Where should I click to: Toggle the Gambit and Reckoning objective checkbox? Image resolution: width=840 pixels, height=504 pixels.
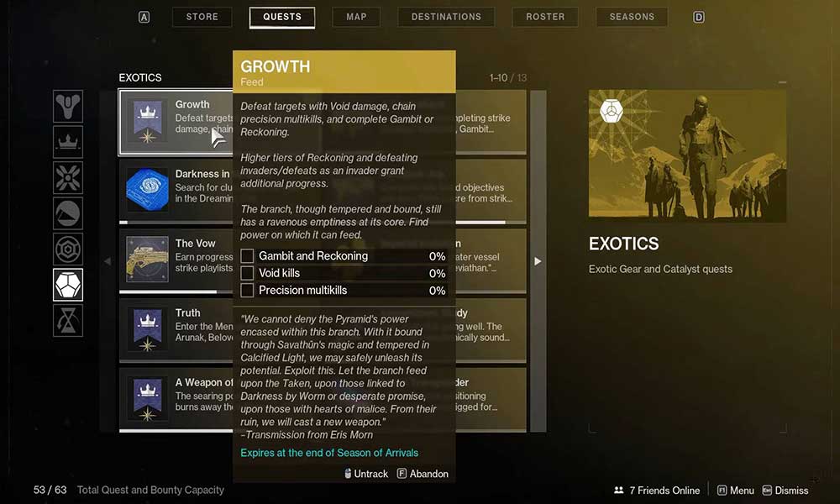(x=247, y=256)
